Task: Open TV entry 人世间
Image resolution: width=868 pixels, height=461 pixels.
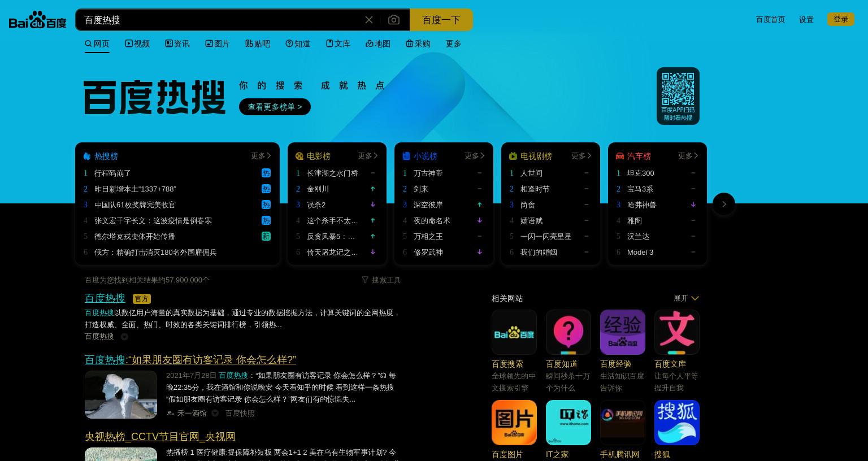Action: point(531,173)
